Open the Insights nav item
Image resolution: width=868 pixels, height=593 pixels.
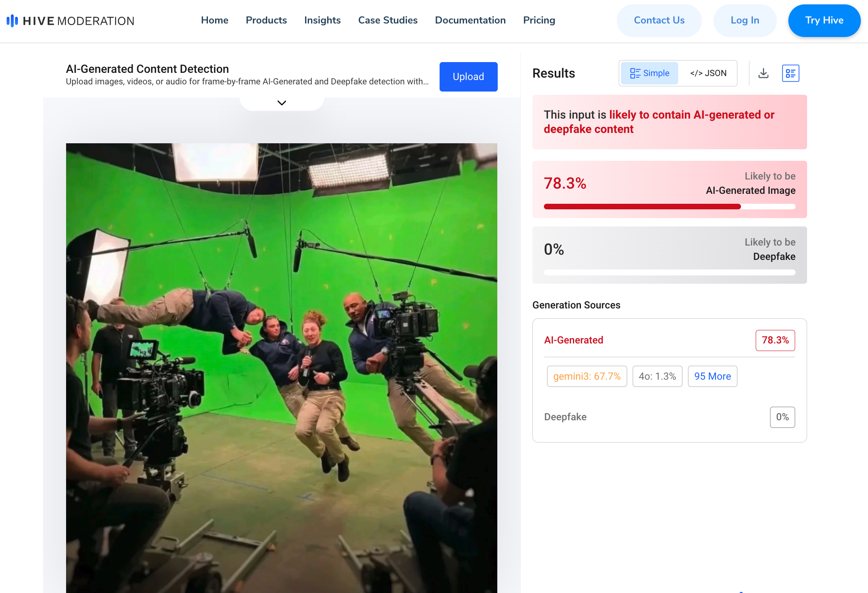click(322, 20)
